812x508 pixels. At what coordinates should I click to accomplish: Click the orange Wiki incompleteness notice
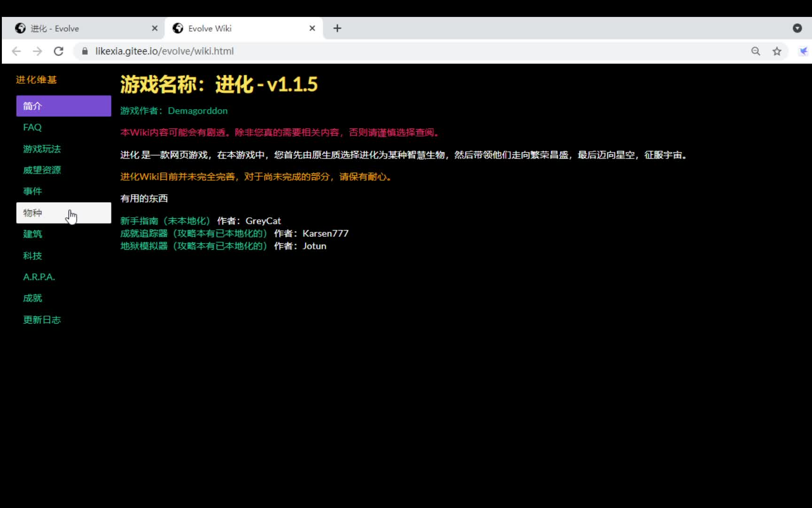[x=257, y=177]
